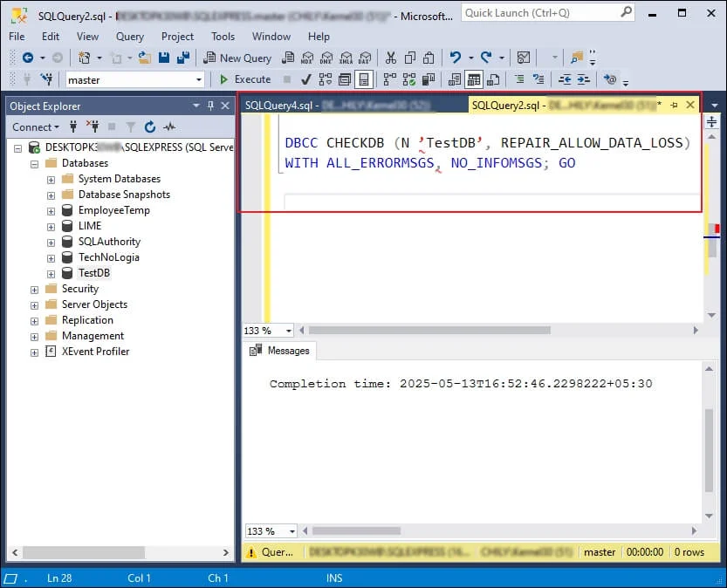The height and width of the screenshot is (588, 727).
Task: Select Results to Text mode
Action: click(x=455, y=79)
